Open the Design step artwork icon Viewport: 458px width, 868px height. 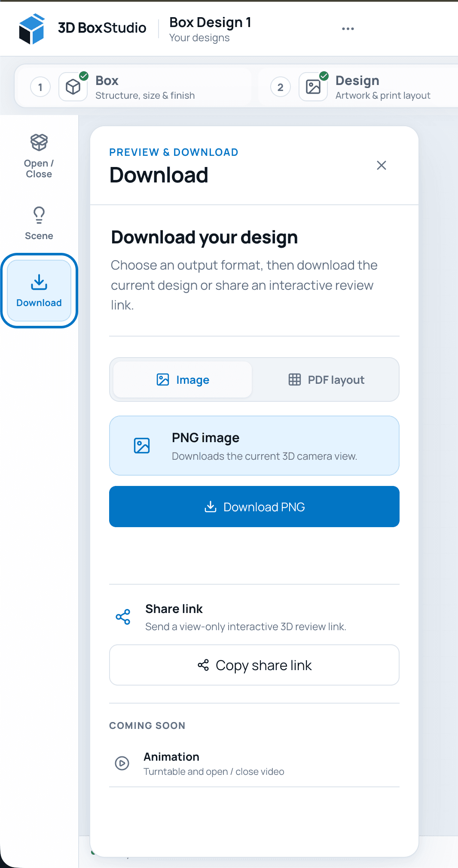click(x=313, y=87)
